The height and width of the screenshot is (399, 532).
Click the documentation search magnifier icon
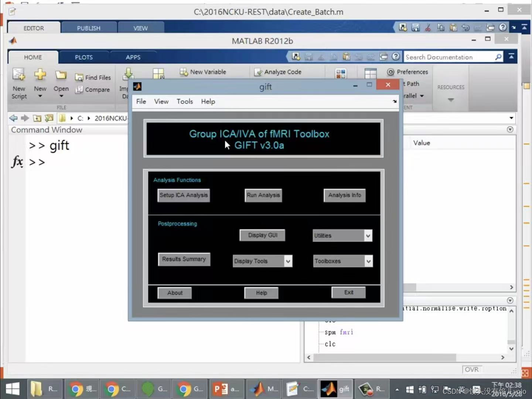(498, 57)
